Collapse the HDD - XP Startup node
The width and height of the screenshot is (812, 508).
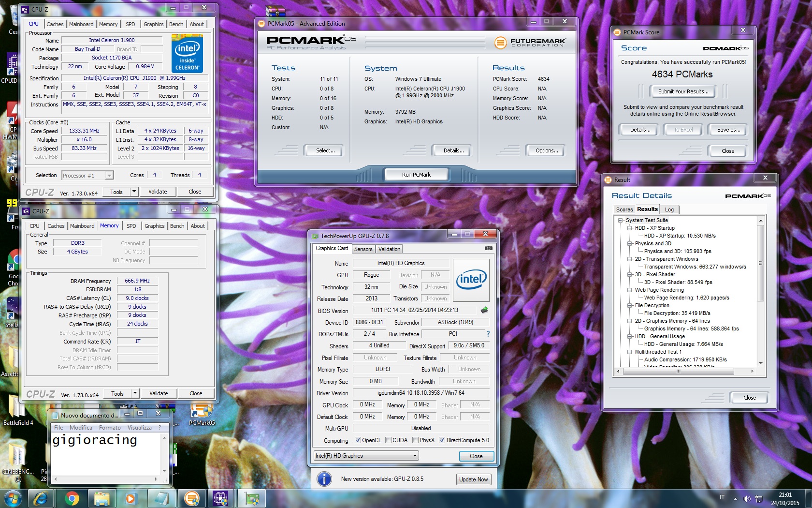coord(629,228)
